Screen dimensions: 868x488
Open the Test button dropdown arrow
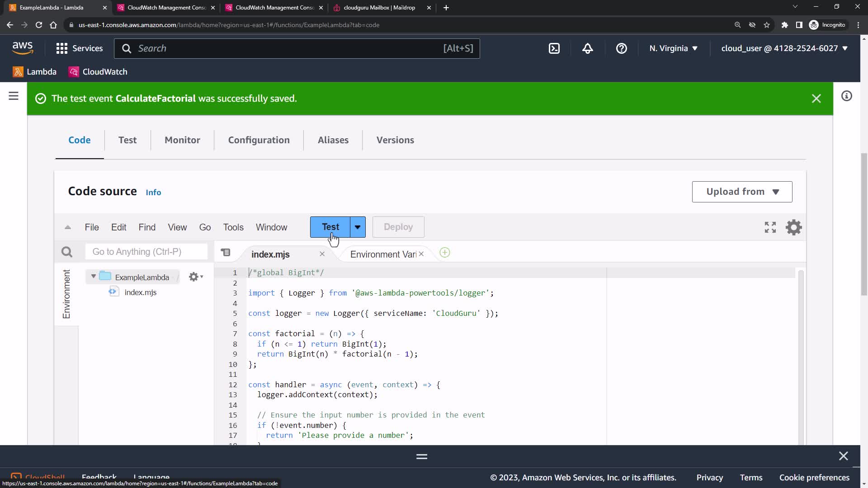[358, 227]
